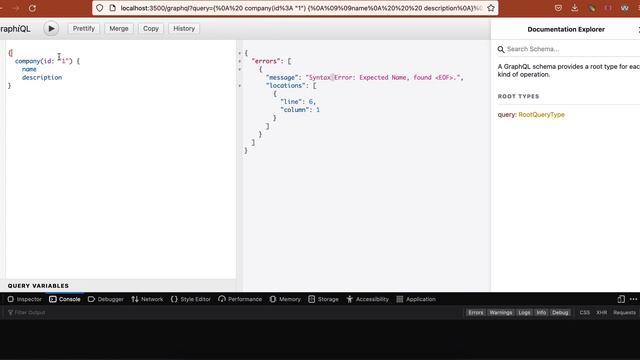Open the devtools three-dot options menu
Screen dimensions: 640x360
(633, 299)
